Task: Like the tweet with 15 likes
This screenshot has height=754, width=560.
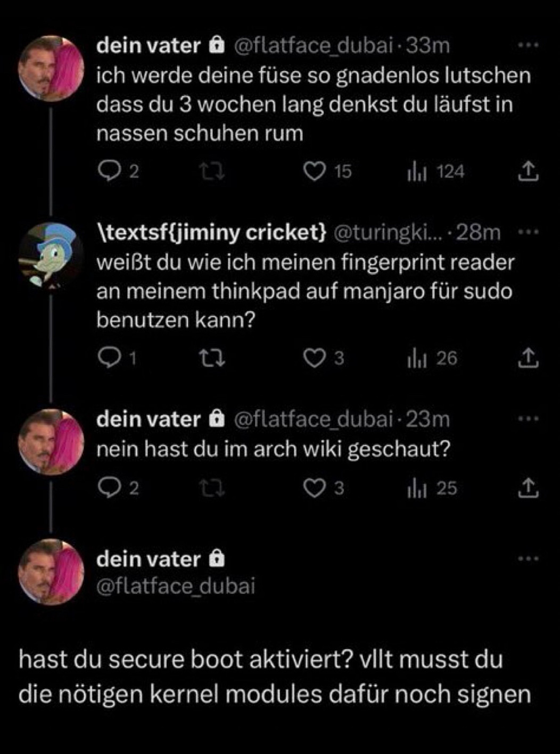Action: pos(314,171)
